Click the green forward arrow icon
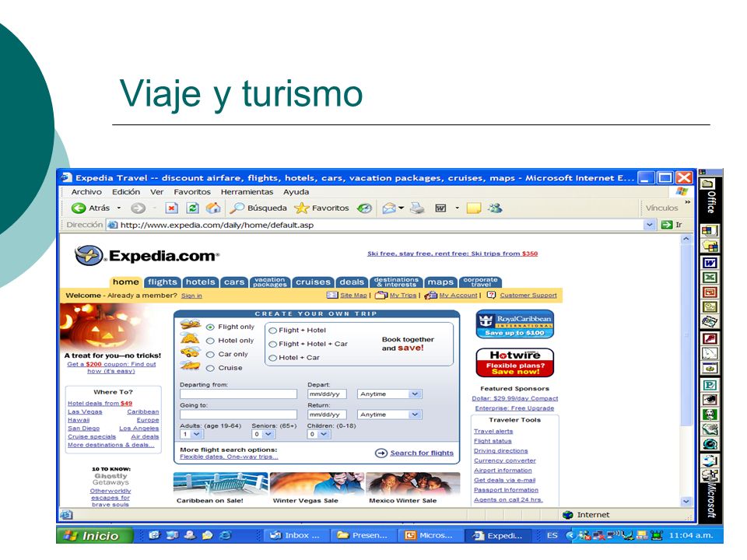Viewport: 747px width, 560px height. [x=139, y=208]
